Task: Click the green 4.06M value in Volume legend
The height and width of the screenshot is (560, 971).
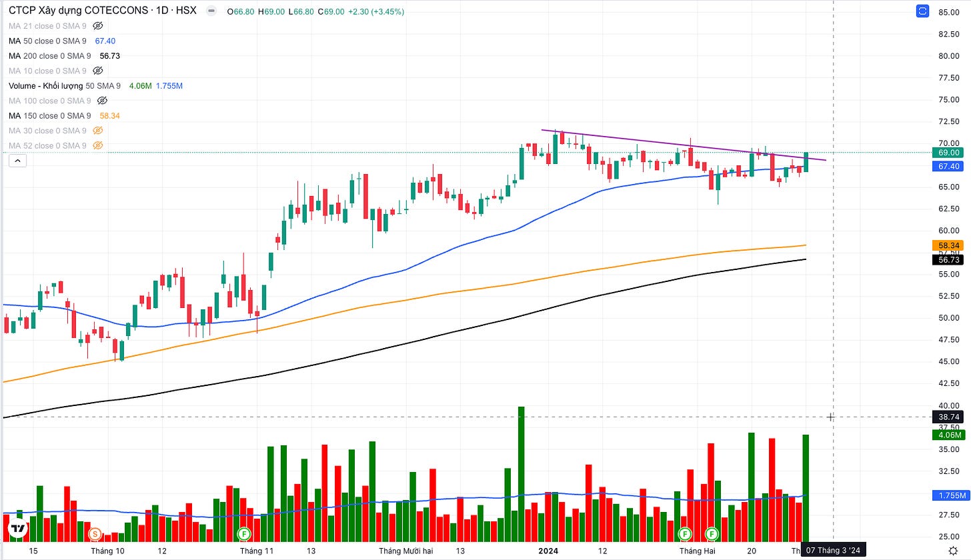Action: (x=140, y=86)
